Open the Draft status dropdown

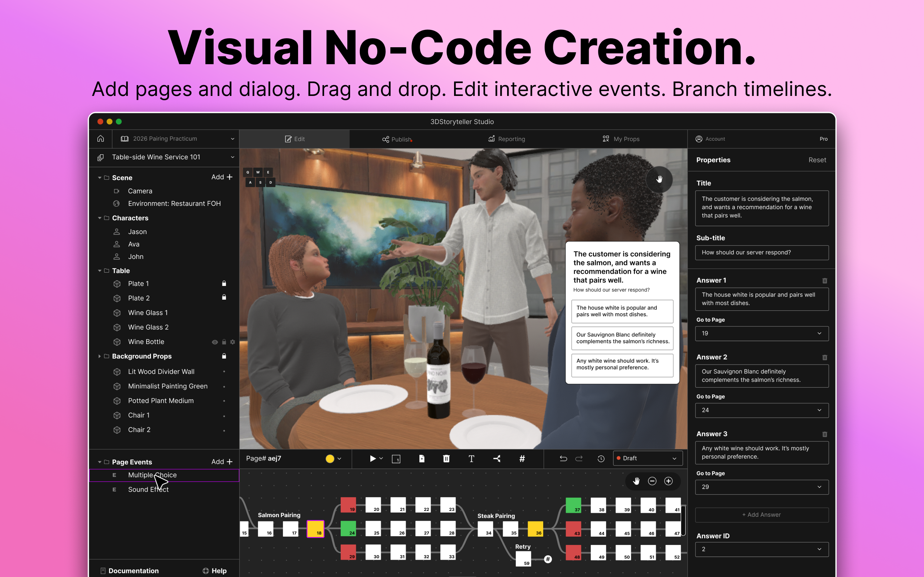point(647,458)
